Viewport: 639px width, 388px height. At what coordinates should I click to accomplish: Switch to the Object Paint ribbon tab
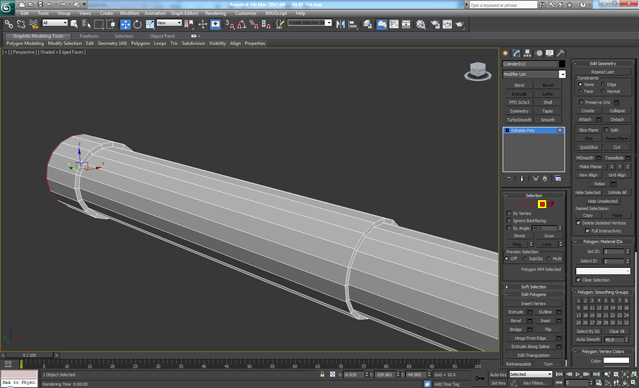pos(162,36)
